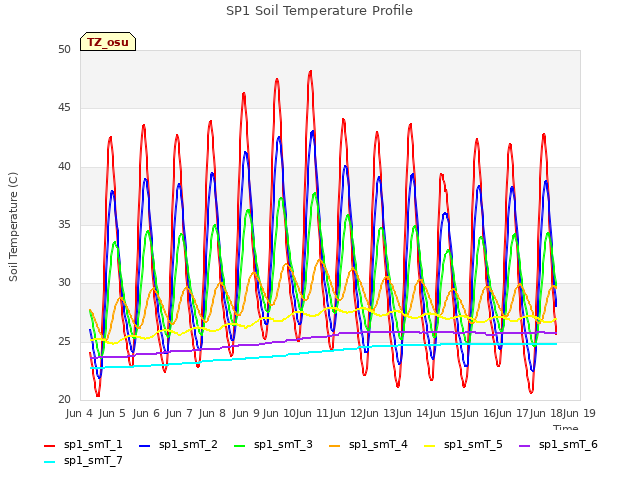
Task: Click the y-axis tick label 50
Action: (x=64, y=49)
